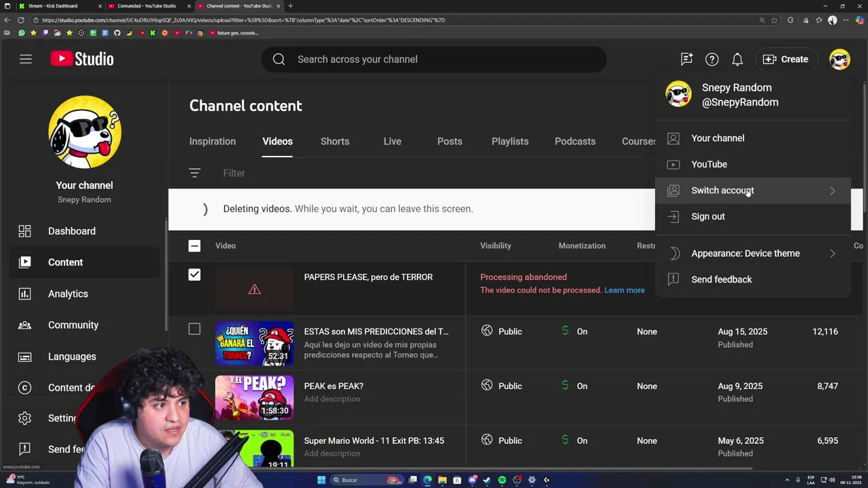This screenshot has width=868, height=488.
Task: Click the Content detection copyright icon
Action: click(x=24, y=388)
